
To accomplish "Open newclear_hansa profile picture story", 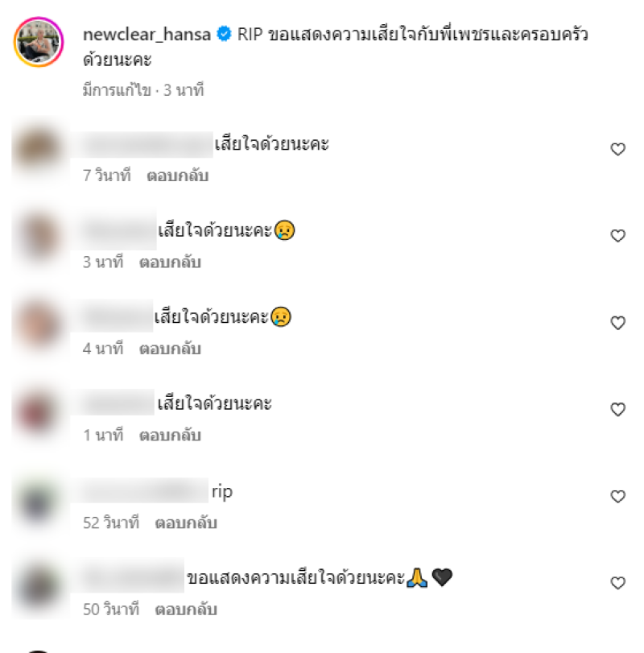I will [39, 42].
